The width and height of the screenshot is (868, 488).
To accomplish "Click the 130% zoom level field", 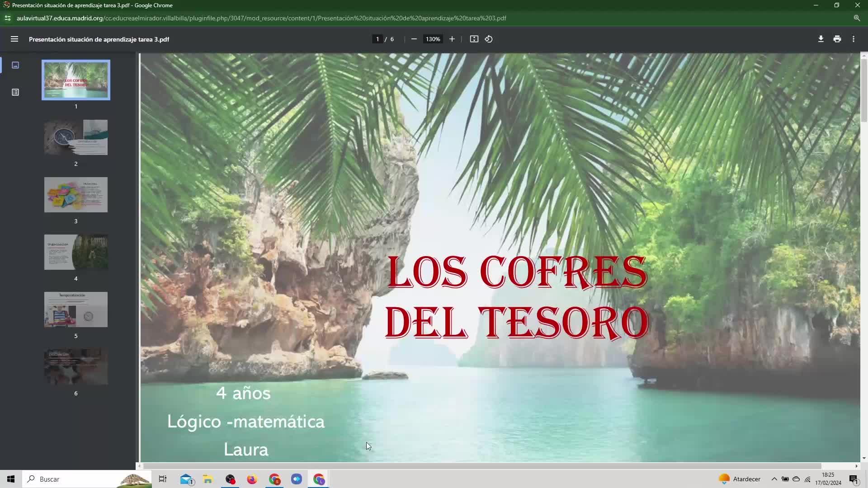I will [433, 39].
